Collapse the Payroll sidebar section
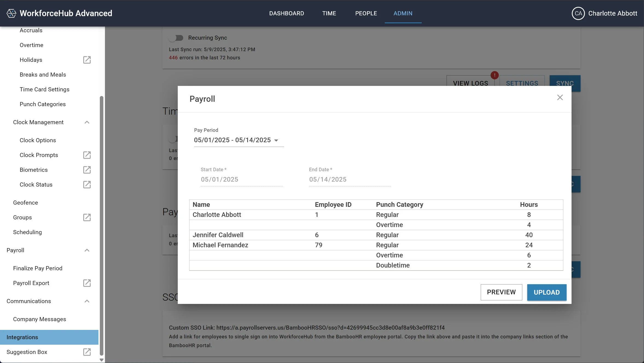The height and width of the screenshot is (363, 644). click(x=87, y=250)
